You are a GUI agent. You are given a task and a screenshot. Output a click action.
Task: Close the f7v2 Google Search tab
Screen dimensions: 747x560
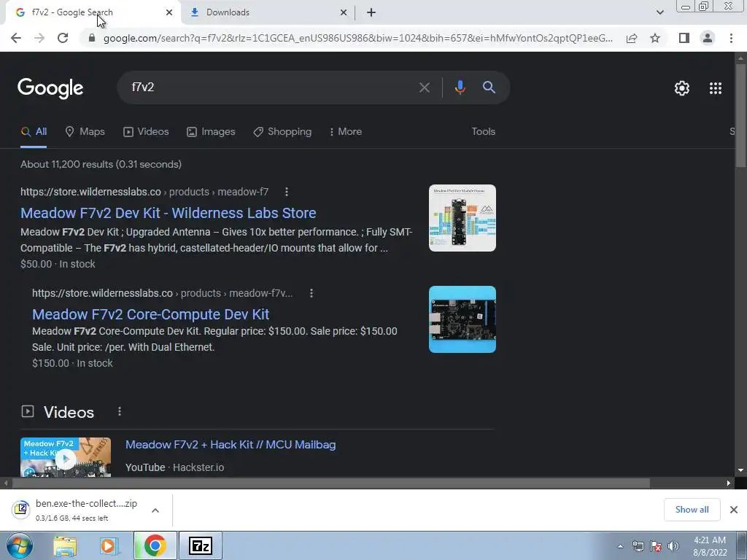[169, 13]
